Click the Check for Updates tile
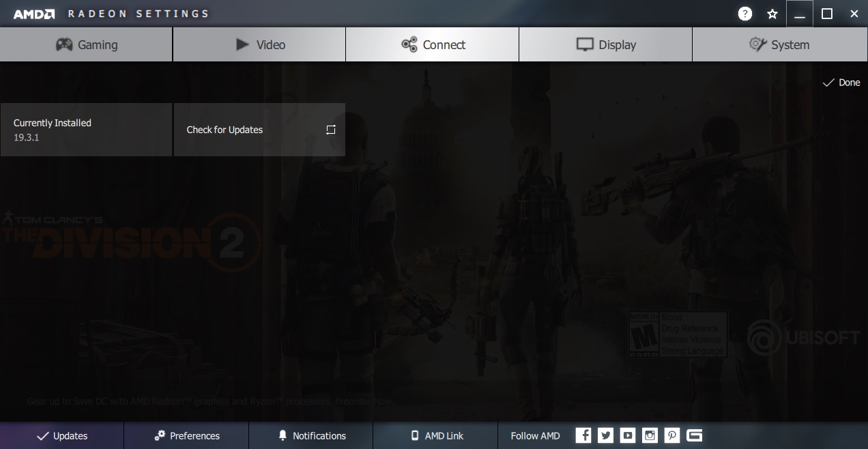 [259, 130]
